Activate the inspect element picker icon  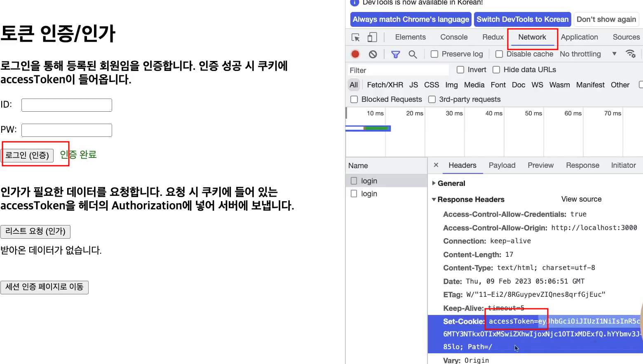[356, 38]
